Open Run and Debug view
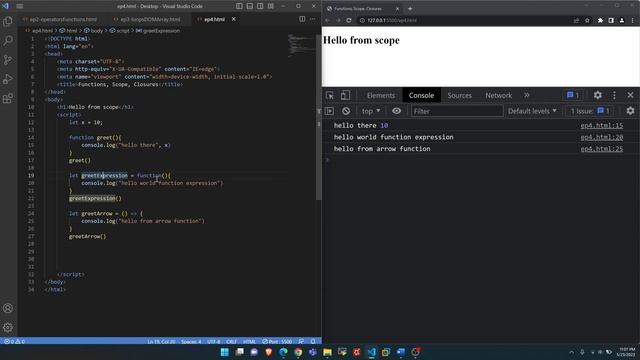Screen dimensions: 640x360 click(8, 79)
